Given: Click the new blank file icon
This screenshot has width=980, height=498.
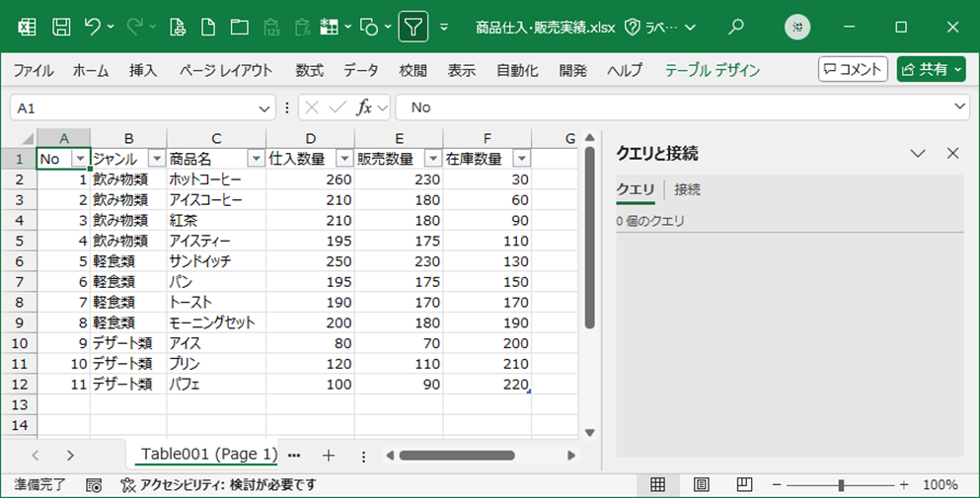Looking at the screenshot, I should coord(208,27).
